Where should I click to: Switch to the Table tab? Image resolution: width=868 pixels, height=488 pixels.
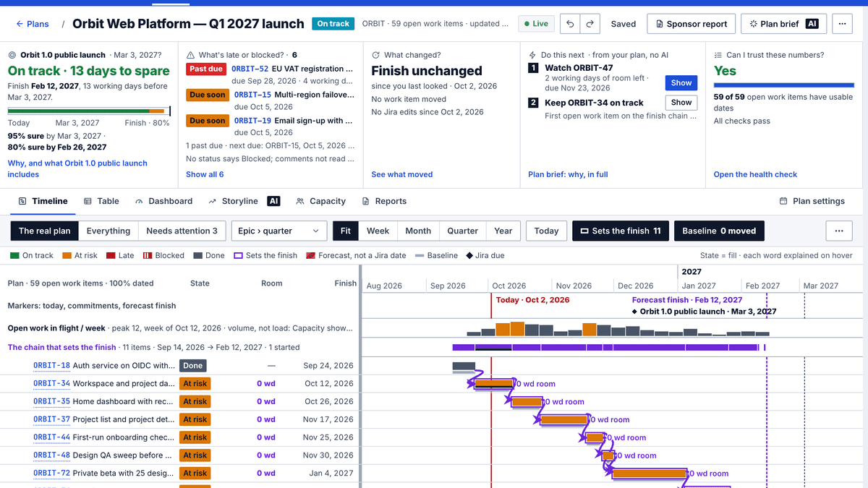(101, 201)
